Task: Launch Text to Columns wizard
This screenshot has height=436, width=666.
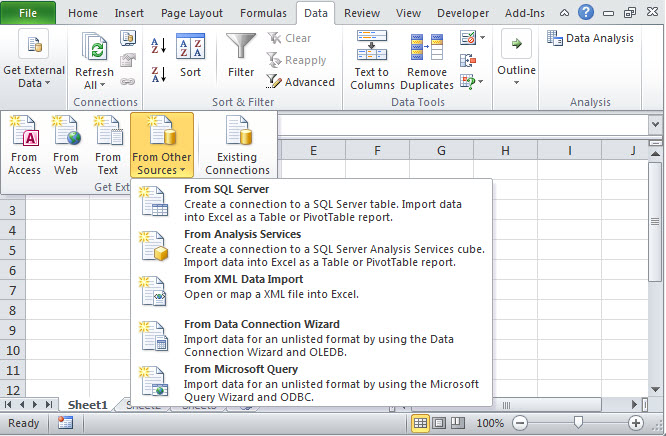Action: pyautogui.click(x=372, y=60)
